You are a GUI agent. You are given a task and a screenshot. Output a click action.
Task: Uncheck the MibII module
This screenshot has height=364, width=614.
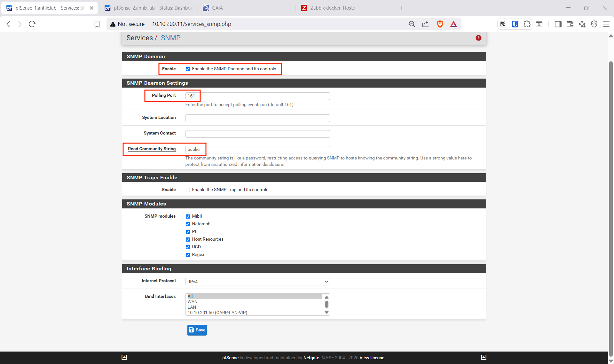pyautogui.click(x=188, y=216)
